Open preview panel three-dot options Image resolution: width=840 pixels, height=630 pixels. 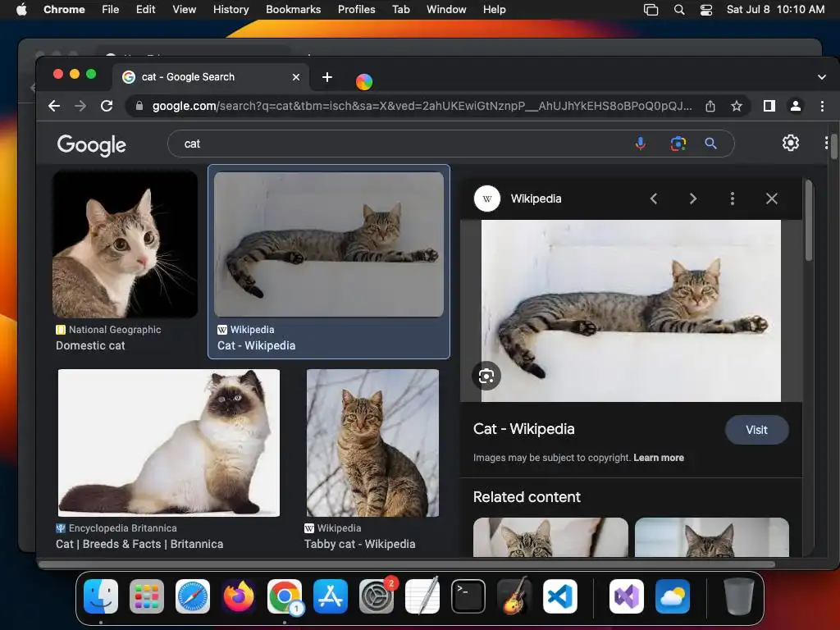pyautogui.click(x=733, y=199)
